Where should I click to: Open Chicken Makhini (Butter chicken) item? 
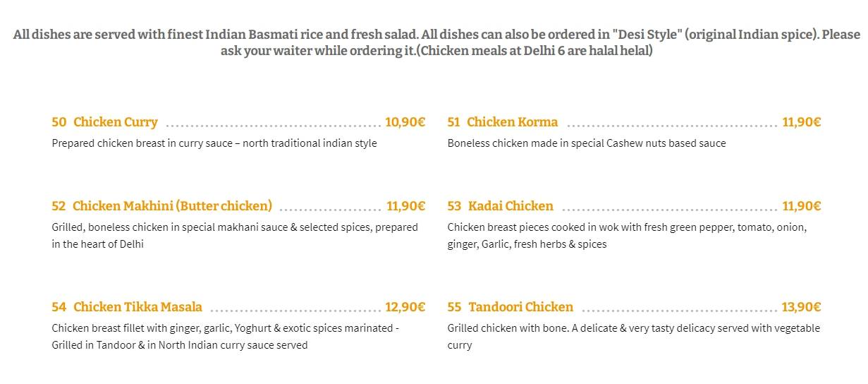(x=172, y=206)
